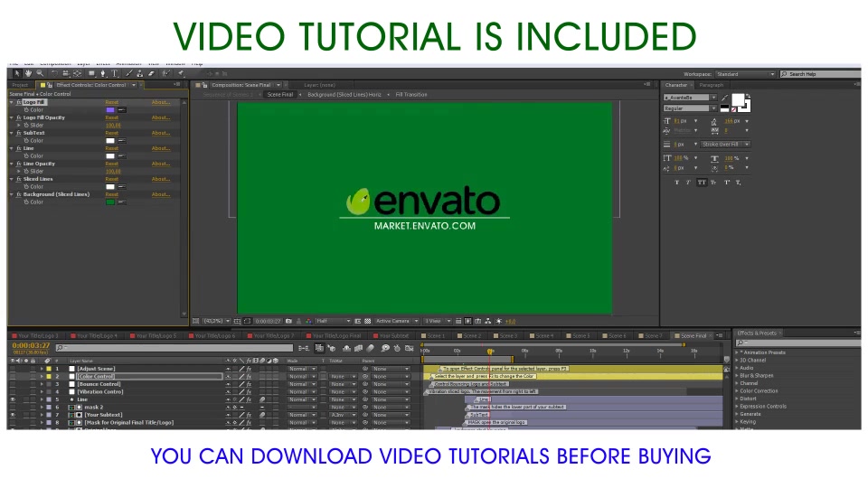
Task: Select the Selection arrow tool
Action: 16,73
